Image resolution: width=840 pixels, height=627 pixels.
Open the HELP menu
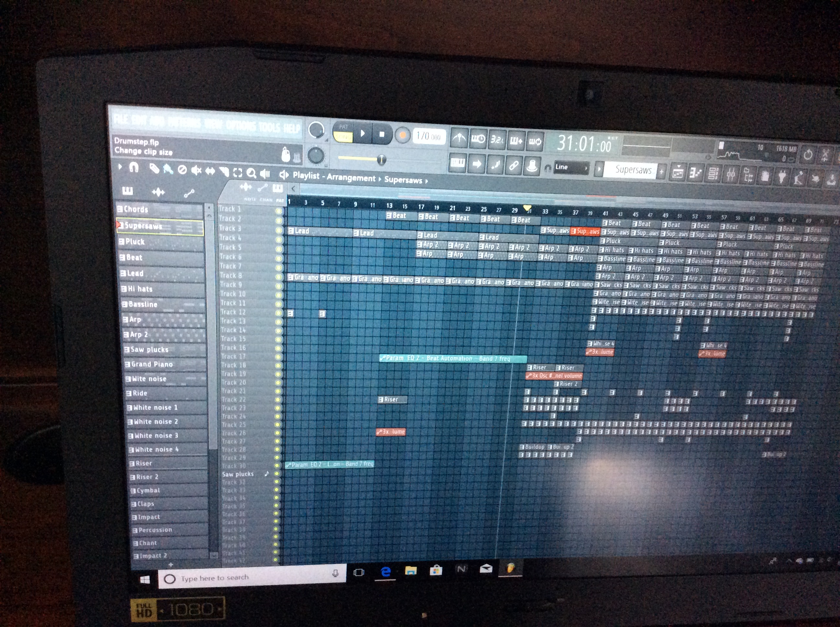tap(292, 128)
